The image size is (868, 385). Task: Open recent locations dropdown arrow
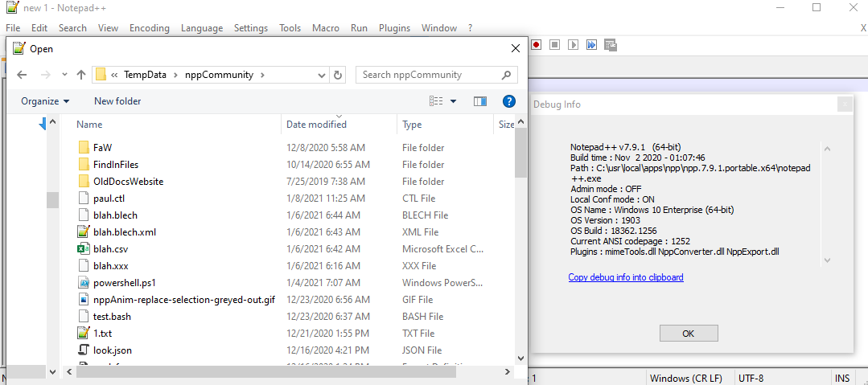pyautogui.click(x=64, y=75)
